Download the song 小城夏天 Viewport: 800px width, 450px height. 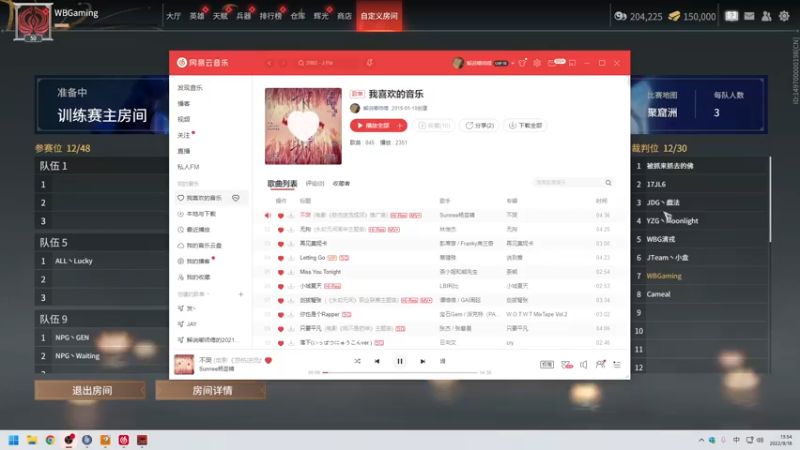[291, 286]
